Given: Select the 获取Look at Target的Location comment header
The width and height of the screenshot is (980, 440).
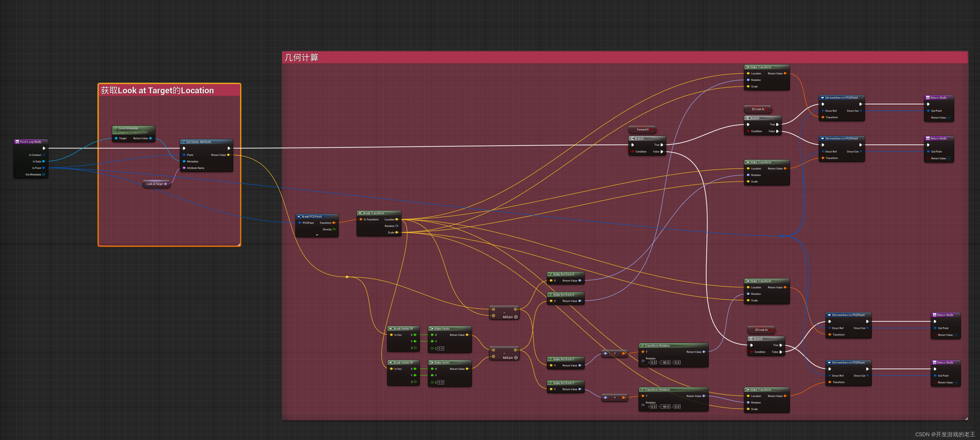Looking at the screenshot, I should (169, 90).
